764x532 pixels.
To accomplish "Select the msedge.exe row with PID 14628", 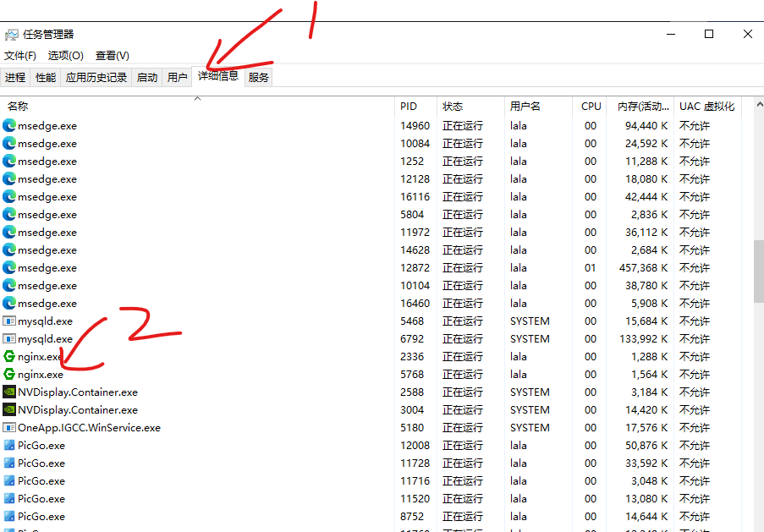I will [x=371, y=250].
